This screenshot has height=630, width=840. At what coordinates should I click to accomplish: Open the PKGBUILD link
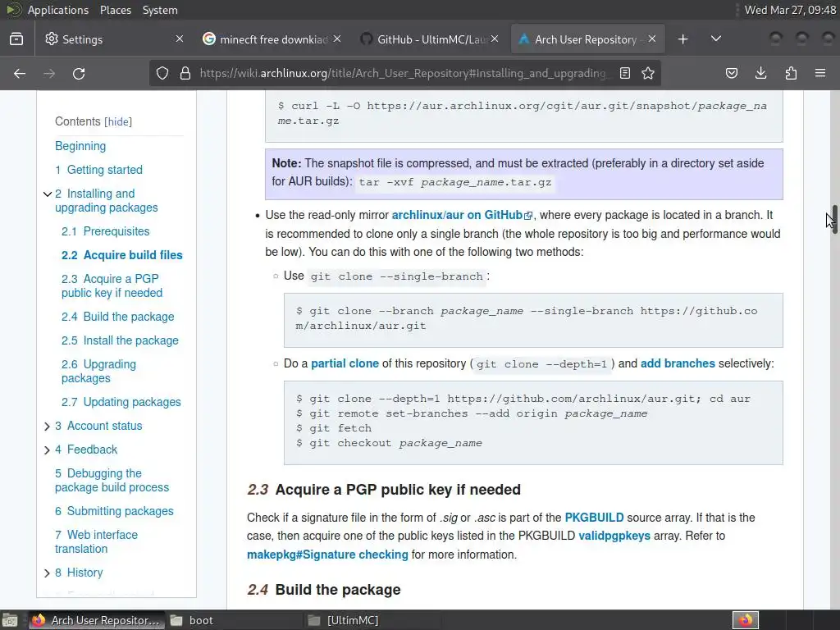pyautogui.click(x=594, y=518)
